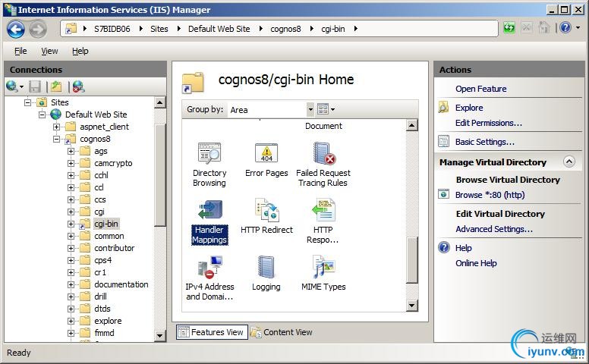
Task: Open IPv4 Address and Domain Restrictions
Action: (209, 278)
